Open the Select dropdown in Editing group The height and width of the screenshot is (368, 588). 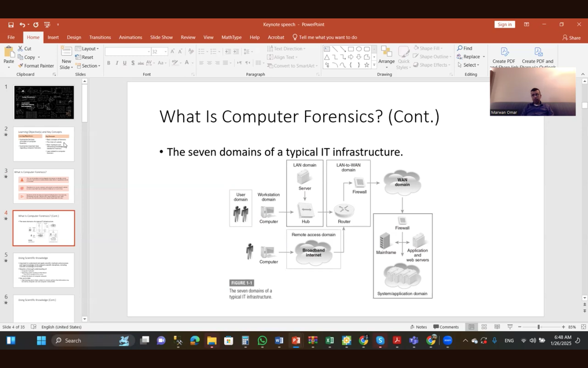coord(468,65)
